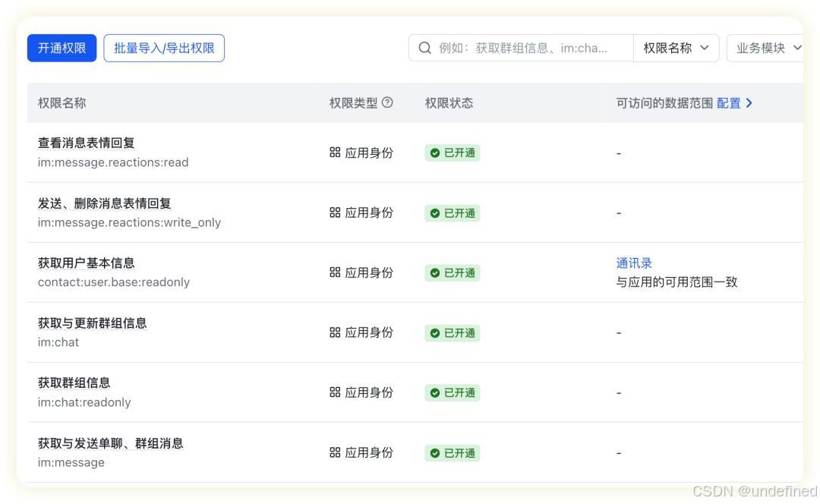Click the chevron arrow after 配置
This screenshot has width=820, height=504.
pos(749,102)
